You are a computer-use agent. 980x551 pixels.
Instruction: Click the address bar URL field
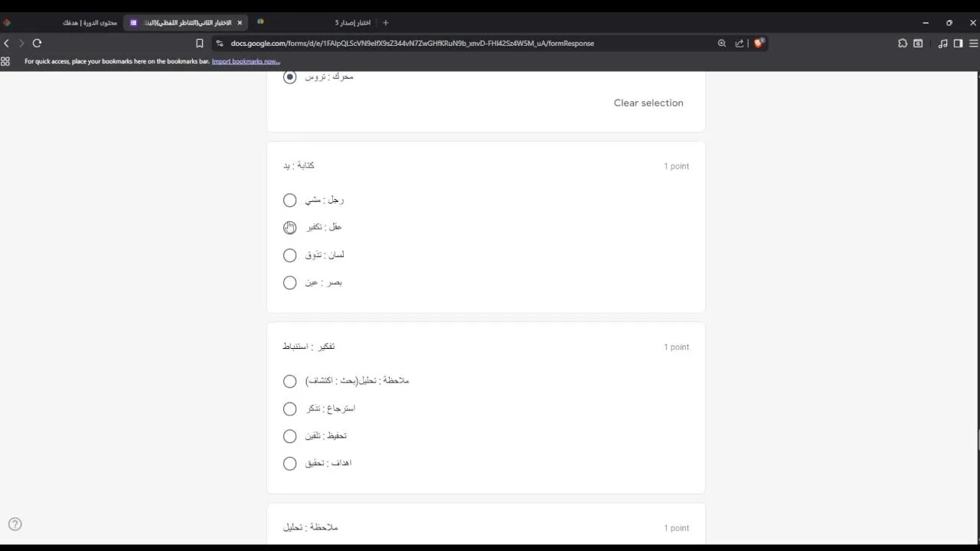[x=459, y=44]
